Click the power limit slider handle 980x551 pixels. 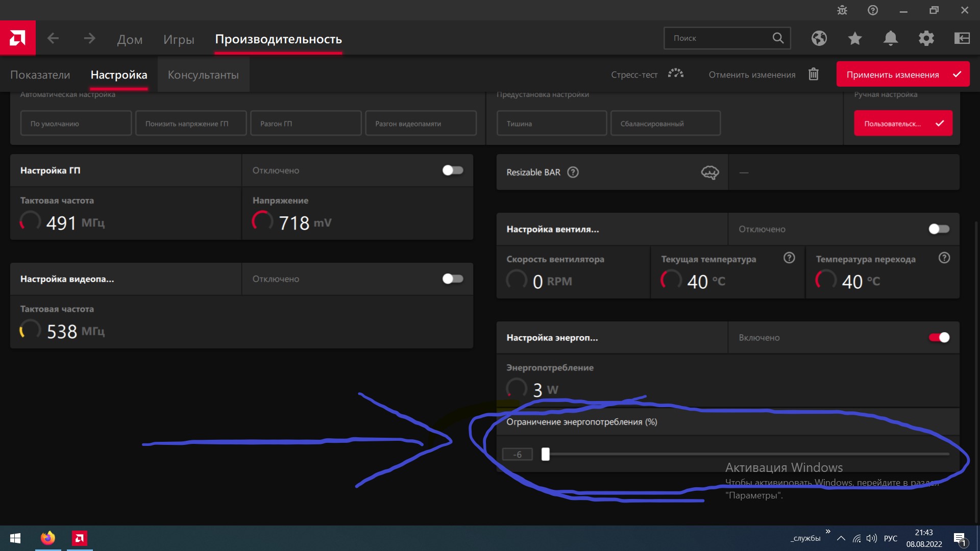click(546, 454)
